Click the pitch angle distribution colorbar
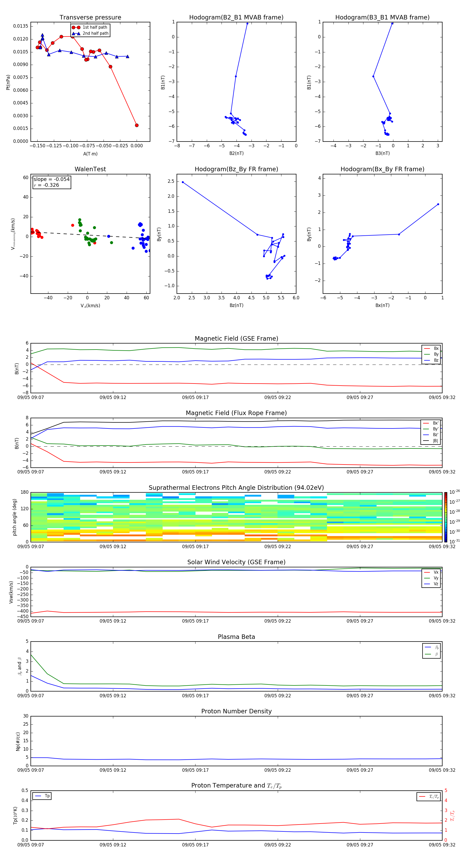Screen dimensions: 473x868 [445, 517]
